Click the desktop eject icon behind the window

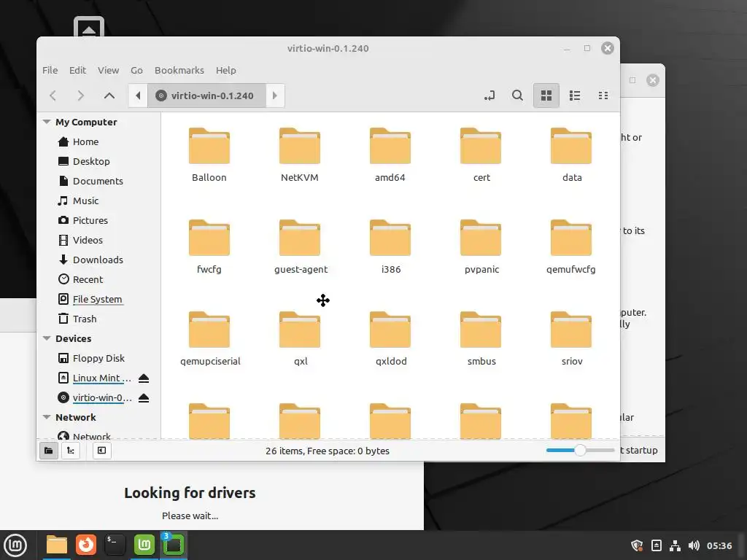(x=88, y=28)
